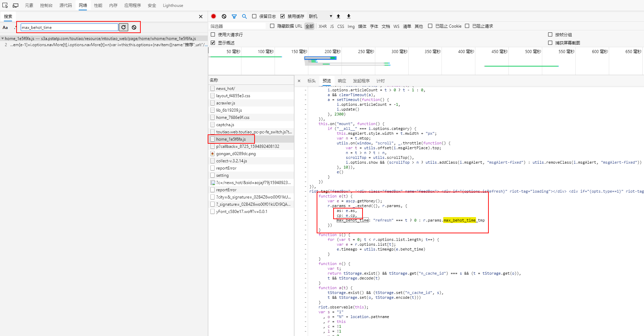Click the magnifier search icon in network toolbar

244,16
